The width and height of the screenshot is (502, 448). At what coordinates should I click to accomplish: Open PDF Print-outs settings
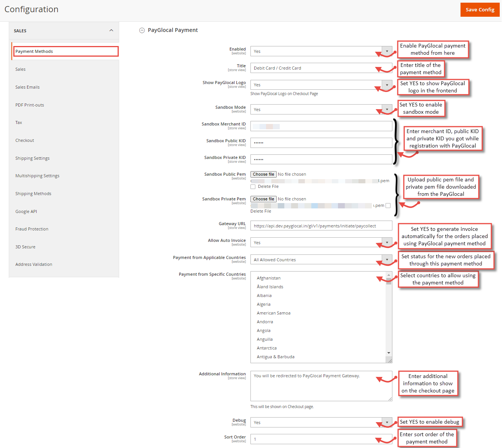[30, 105]
